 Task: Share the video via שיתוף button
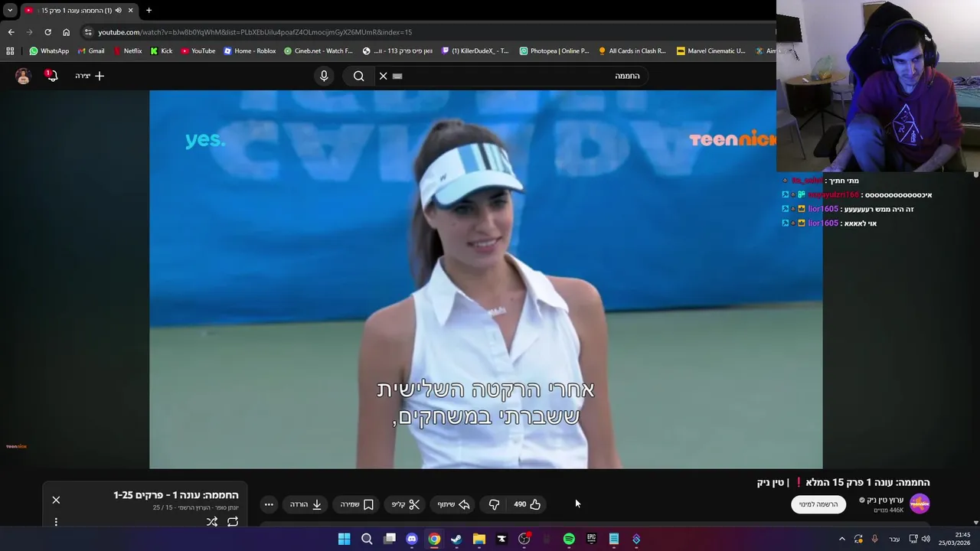(453, 504)
